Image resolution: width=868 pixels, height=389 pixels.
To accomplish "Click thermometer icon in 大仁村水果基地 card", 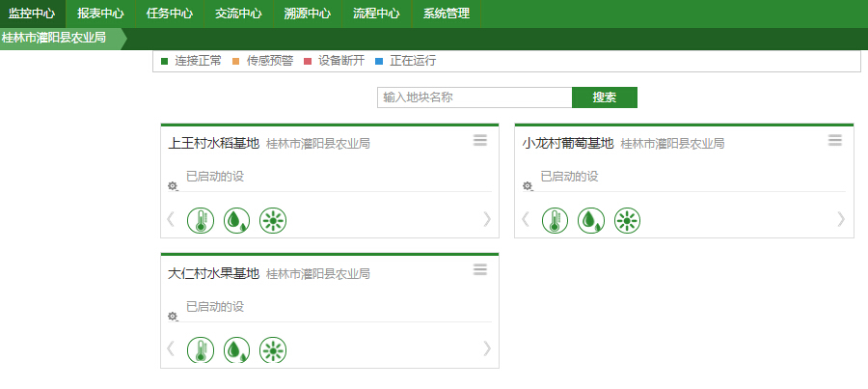I will [x=200, y=349].
